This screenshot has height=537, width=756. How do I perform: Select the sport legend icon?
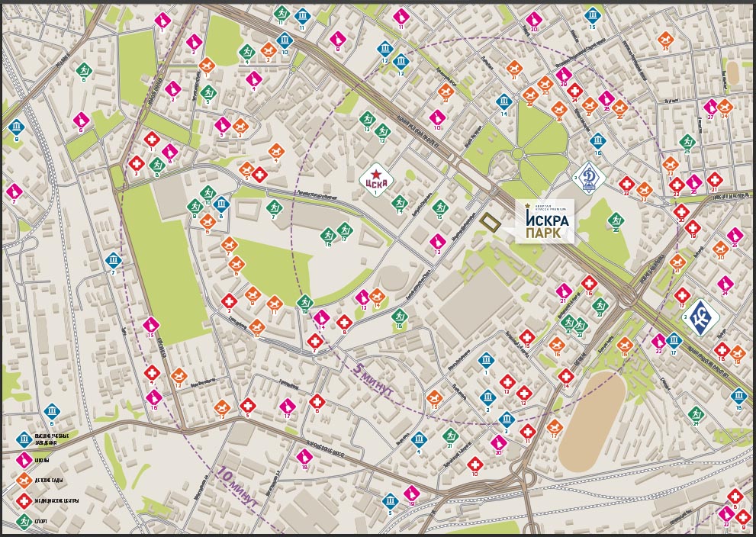pos(24,521)
